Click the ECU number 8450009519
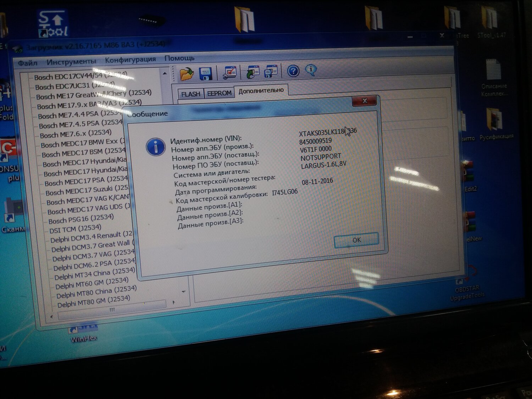532x399 pixels. pyautogui.click(x=316, y=141)
